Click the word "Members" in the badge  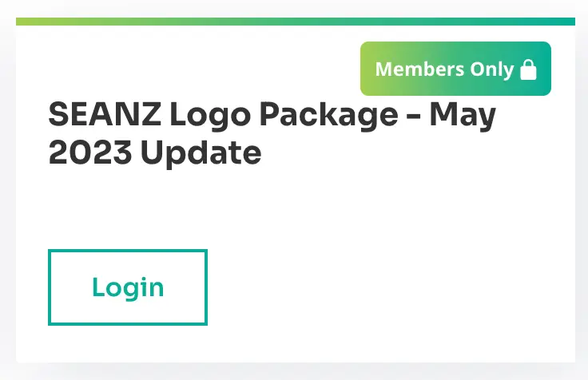click(418, 69)
